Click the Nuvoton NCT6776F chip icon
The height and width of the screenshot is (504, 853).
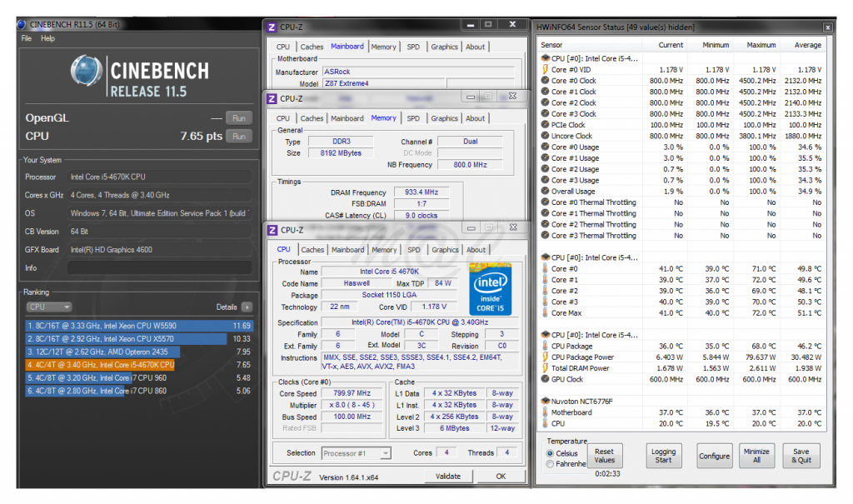545,401
